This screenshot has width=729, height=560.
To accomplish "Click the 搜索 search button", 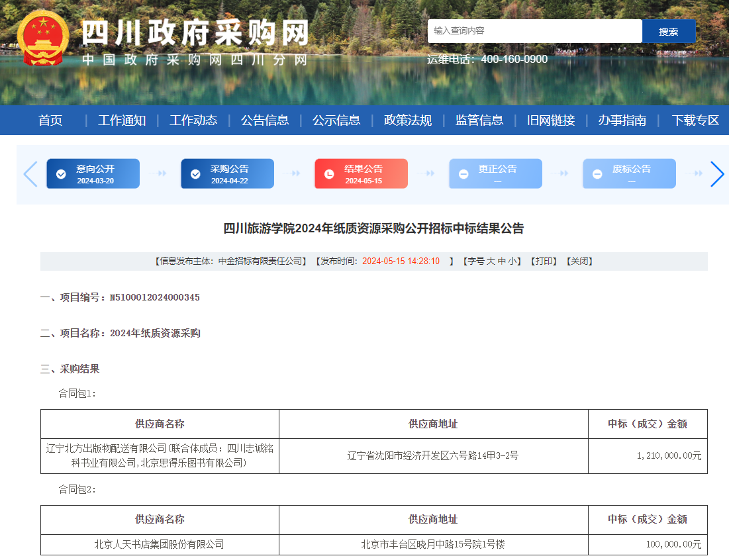I will [x=669, y=31].
